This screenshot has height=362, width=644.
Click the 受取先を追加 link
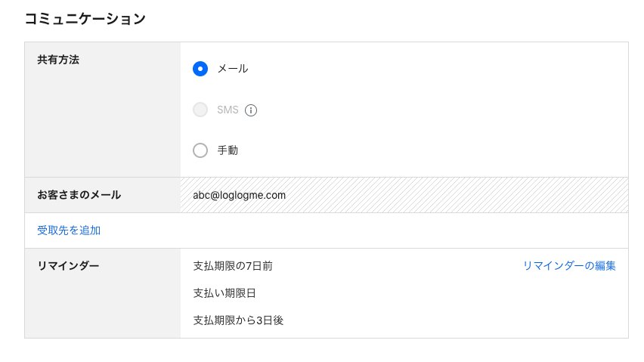pyautogui.click(x=69, y=231)
